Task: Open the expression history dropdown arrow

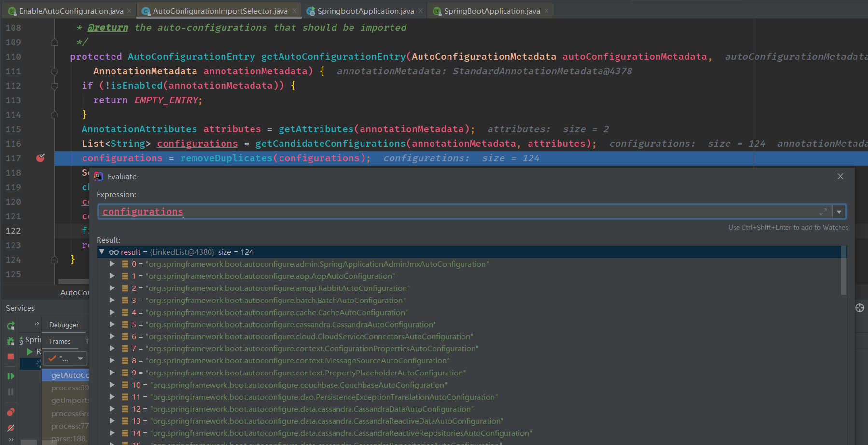Action: (839, 212)
